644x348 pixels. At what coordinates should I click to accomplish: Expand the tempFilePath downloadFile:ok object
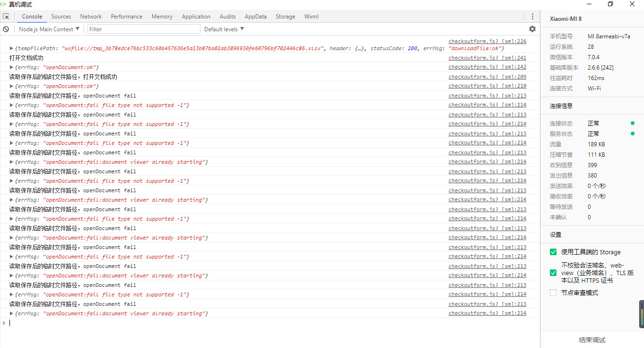coord(12,48)
